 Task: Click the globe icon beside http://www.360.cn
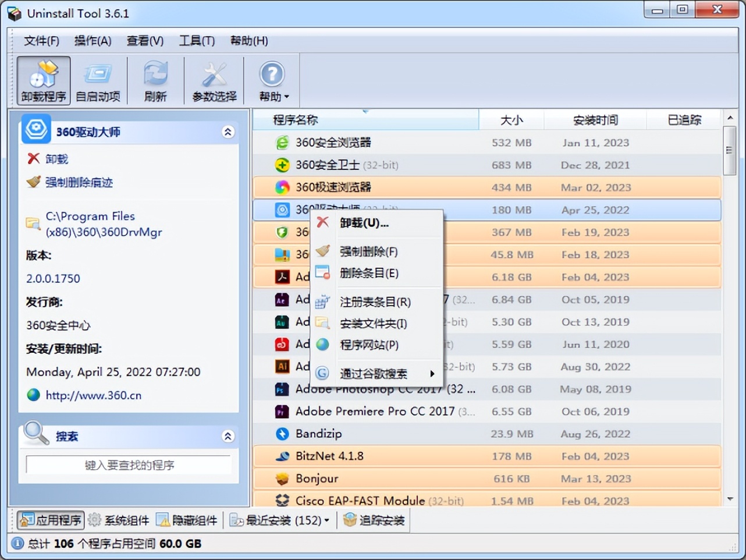tap(33, 395)
